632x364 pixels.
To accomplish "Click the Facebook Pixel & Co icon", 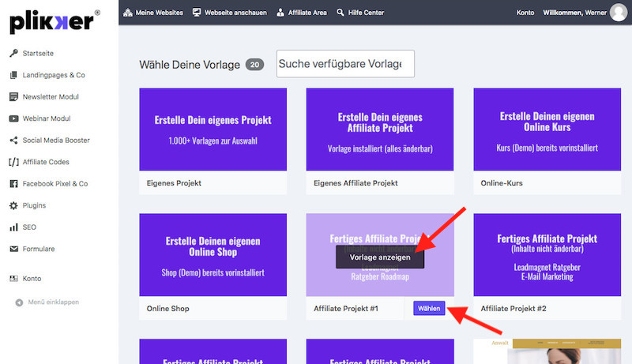I will click(x=13, y=184).
